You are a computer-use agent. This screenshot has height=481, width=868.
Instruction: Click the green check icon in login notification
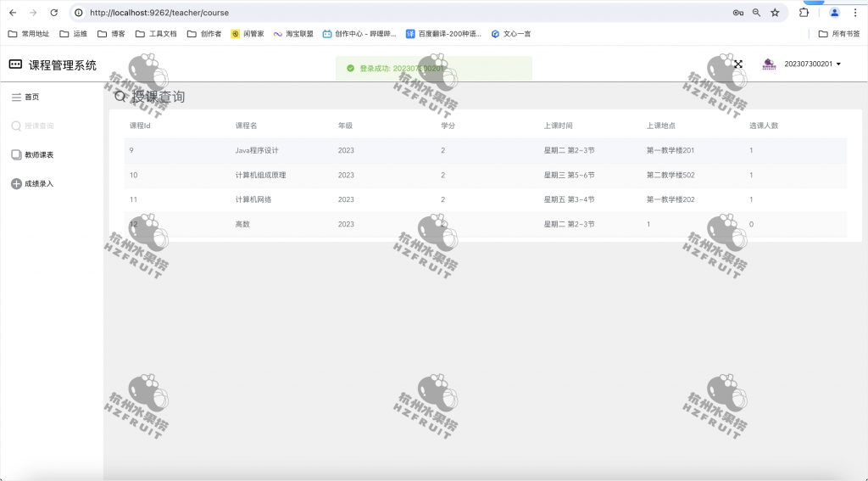(350, 68)
